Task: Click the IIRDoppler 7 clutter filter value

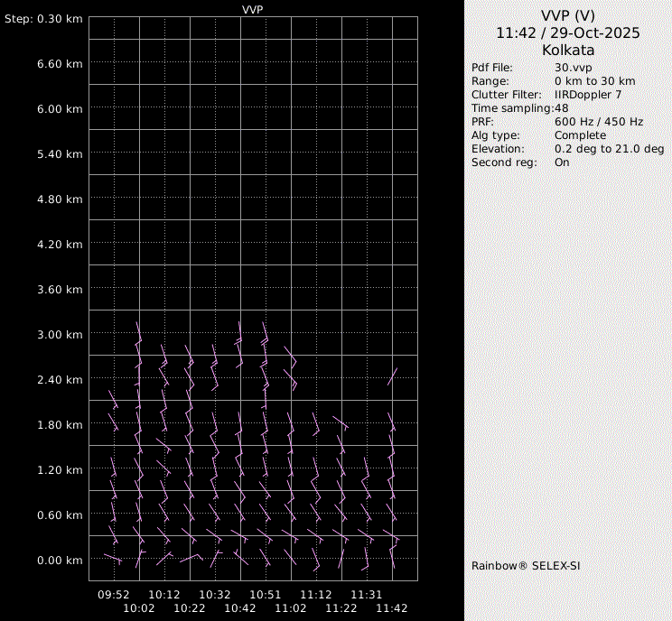Action: pyautogui.click(x=587, y=95)
